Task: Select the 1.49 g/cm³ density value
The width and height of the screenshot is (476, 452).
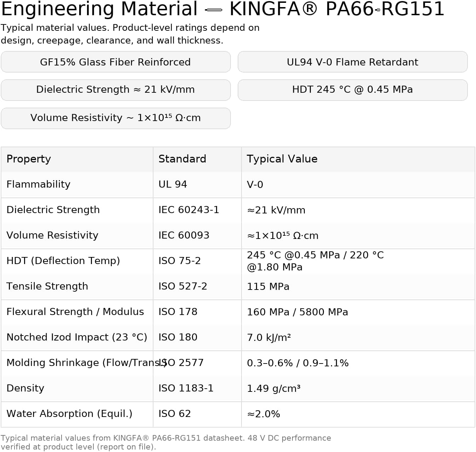Action: 273,388
